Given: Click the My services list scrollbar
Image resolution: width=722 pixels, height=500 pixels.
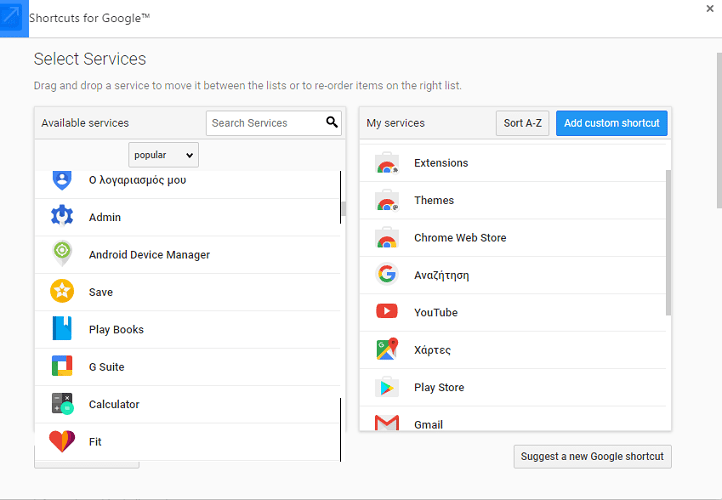Looking at the screenshot, I should pyautogui.click(x=668, y=243).
